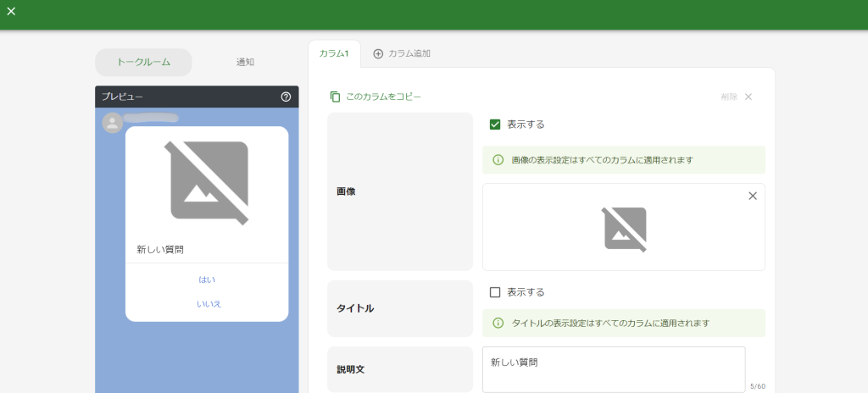Switch to the トークルーム preview tab
Screen dimensions: 868x393
coord(143,62)
